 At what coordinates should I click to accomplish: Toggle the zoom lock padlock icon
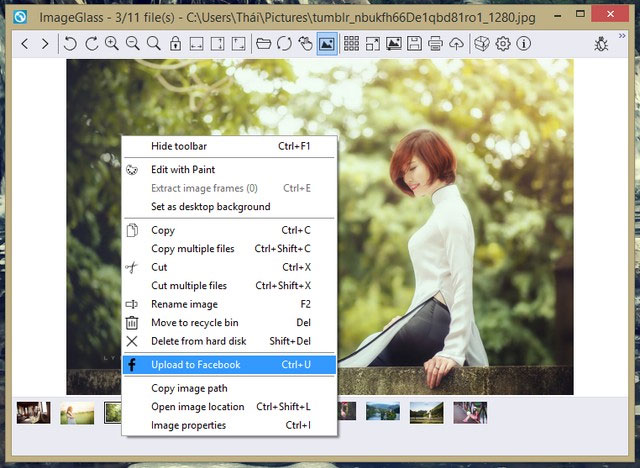[175, 43]
